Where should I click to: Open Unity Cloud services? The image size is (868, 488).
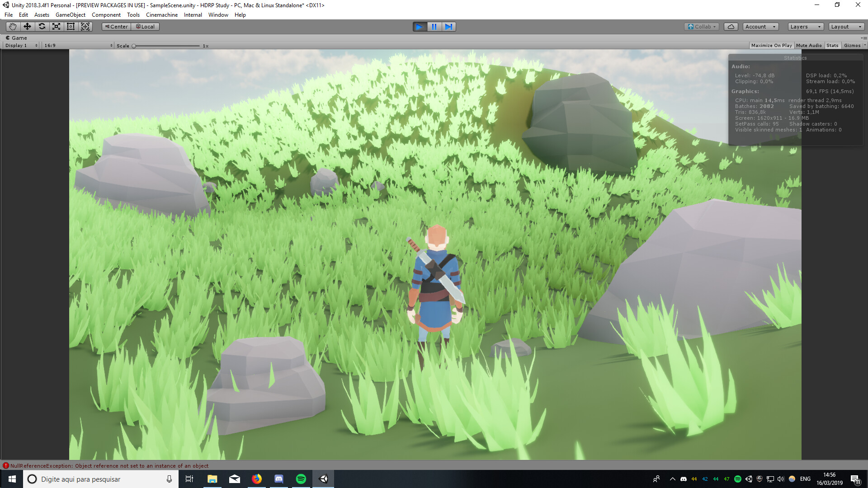click(731, 27)
